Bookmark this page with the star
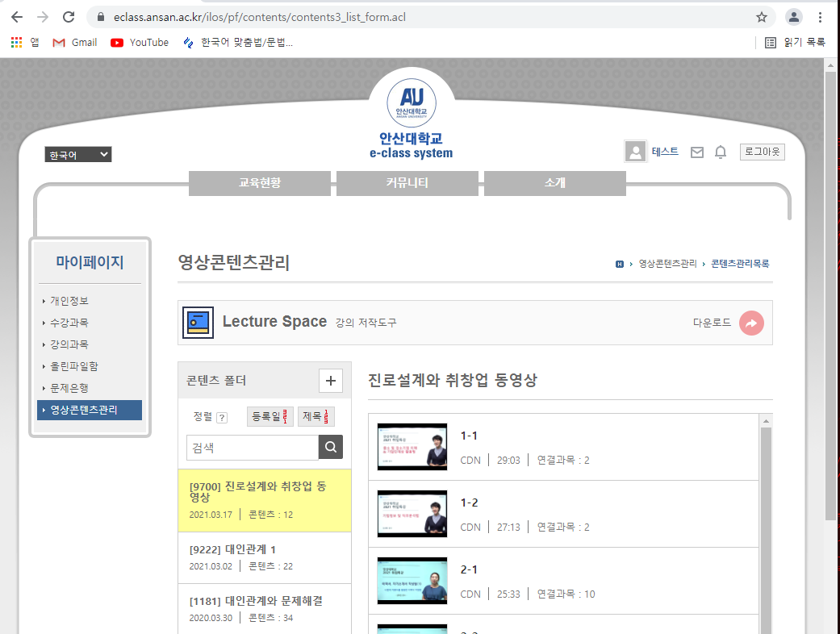This screenshot has height=634, width=840. tap(761, 17)
